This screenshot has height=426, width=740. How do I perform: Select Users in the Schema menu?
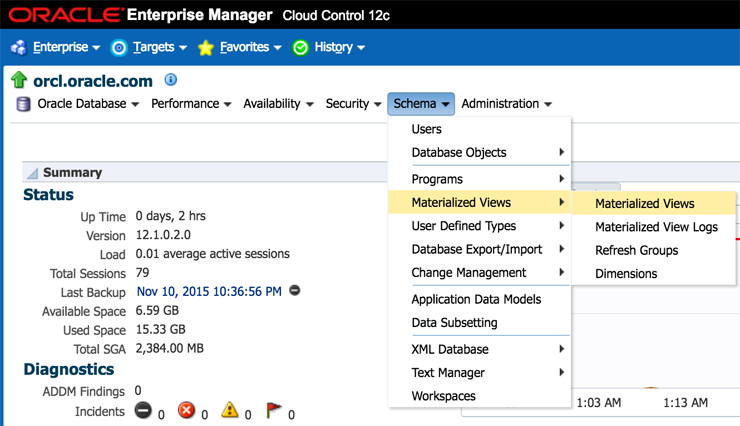pyautogui.click(x=426, y=129)
